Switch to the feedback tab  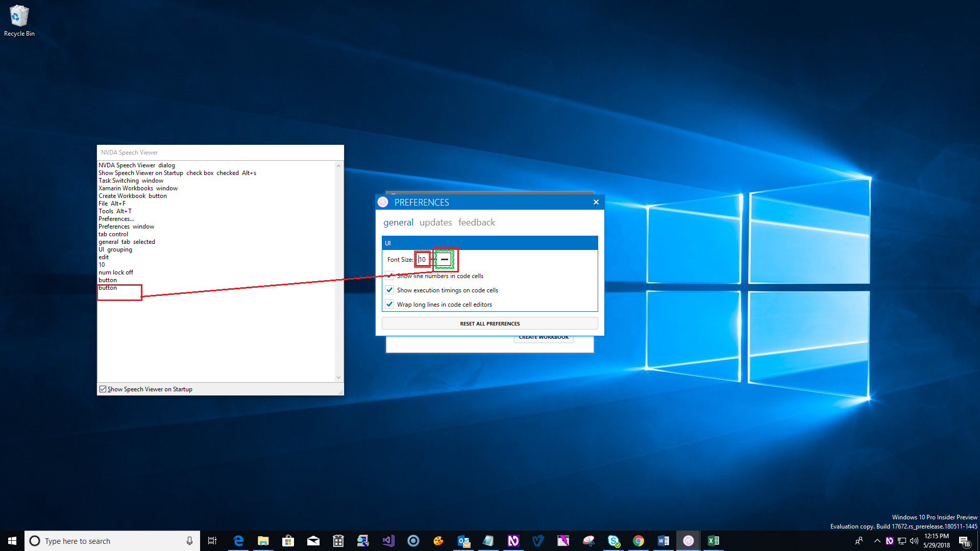click(476, 222)
